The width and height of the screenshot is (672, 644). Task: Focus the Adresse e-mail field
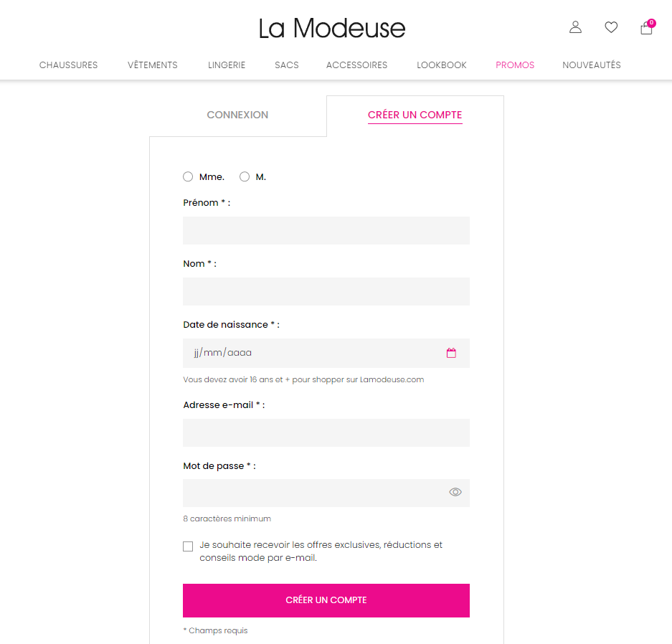pos(326,432)
